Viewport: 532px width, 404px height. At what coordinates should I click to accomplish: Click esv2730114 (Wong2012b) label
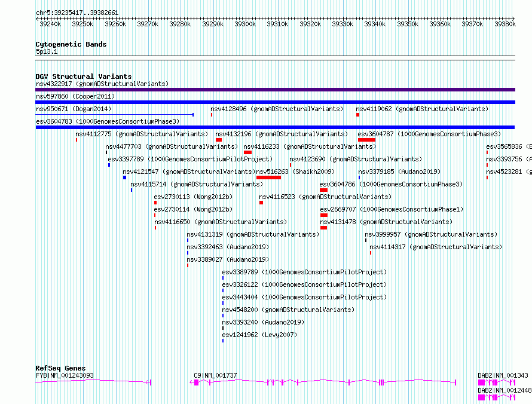point(194,209)
